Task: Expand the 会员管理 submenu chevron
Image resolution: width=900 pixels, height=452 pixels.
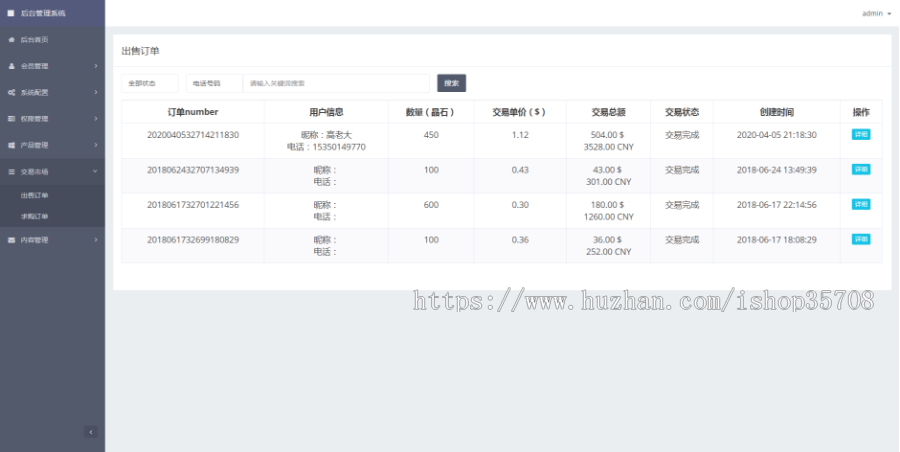Action: pos(96,66)
